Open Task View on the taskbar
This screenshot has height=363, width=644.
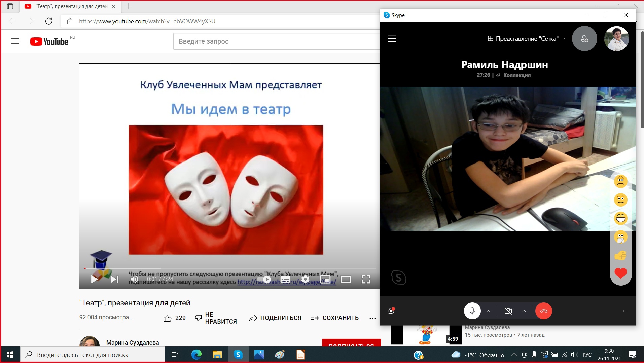point(175,355)
